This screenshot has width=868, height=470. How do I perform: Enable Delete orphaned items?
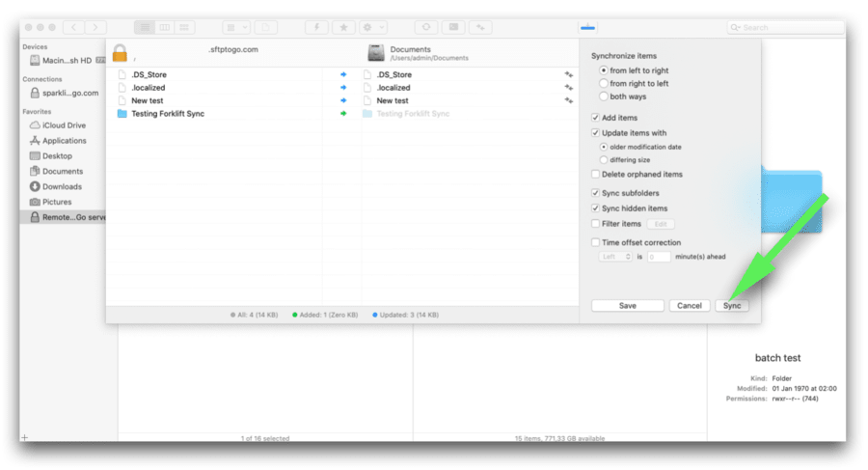(596, 174)
